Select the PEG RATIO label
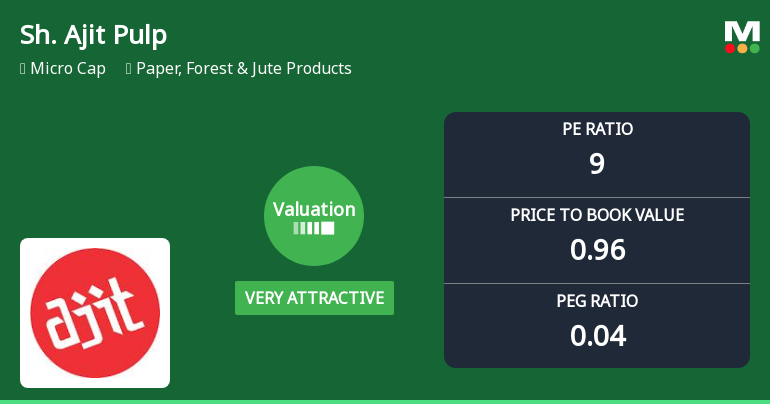This screenshot has width=770, height=404. (597, 301)
